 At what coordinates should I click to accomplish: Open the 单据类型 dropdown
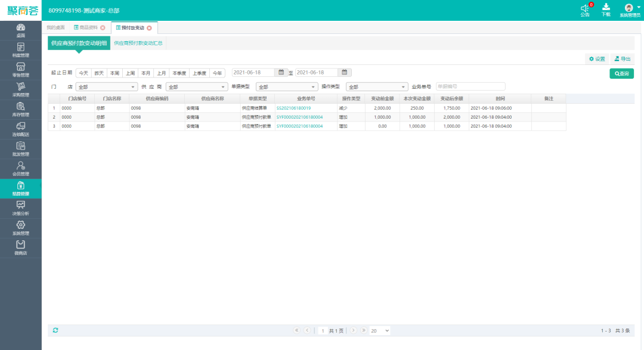point(287,87)
